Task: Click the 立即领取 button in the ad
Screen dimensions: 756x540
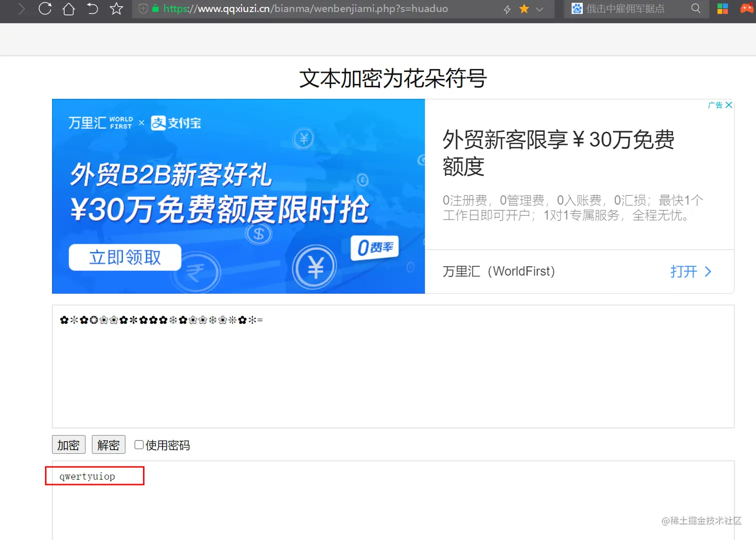Action: 125,257
